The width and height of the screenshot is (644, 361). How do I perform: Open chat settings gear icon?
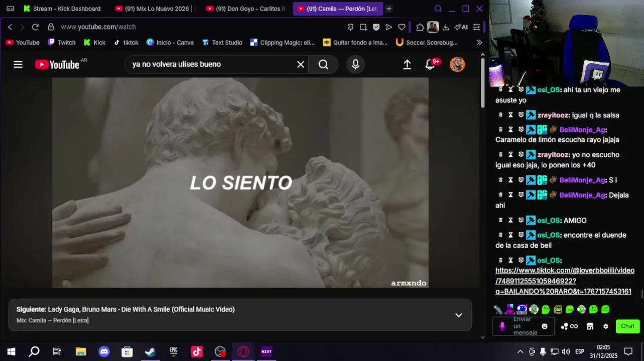(x=605, y=326)
